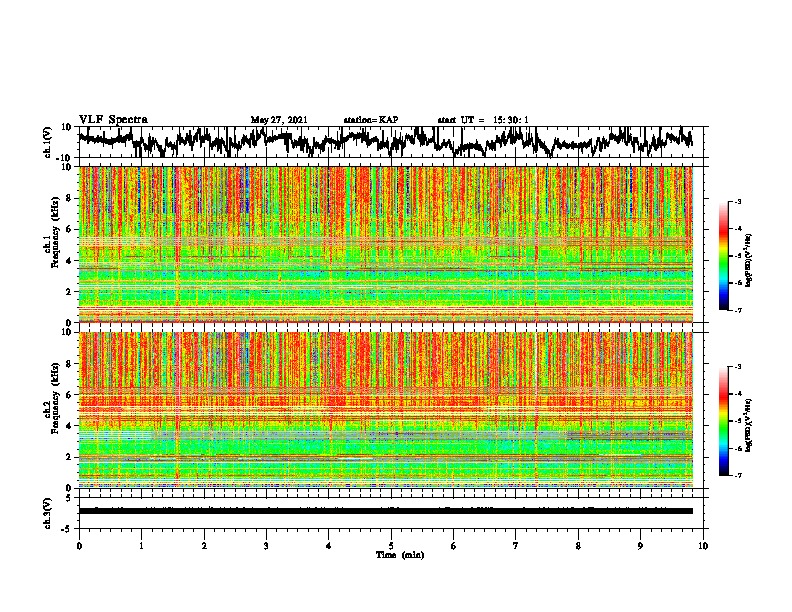Click the "VLF Spectra" plot title

point(113,120)
